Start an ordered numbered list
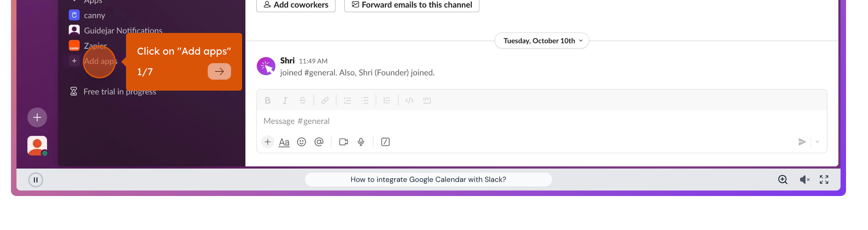 (347, 101)
